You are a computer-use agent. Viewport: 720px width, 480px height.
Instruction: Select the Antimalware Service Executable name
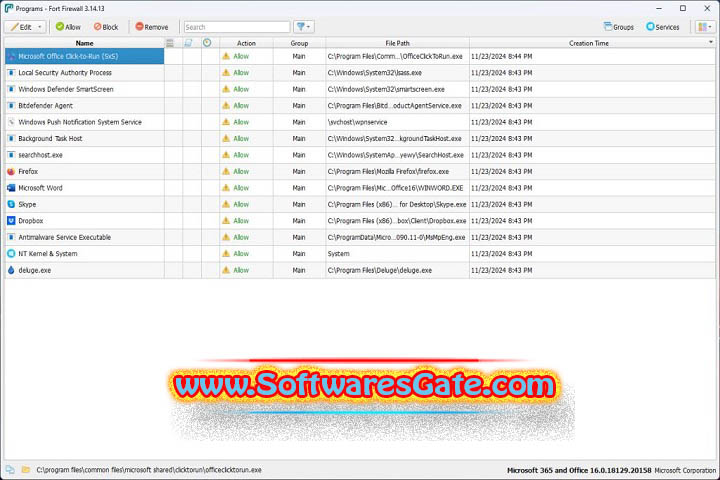[x=65, y=237]
